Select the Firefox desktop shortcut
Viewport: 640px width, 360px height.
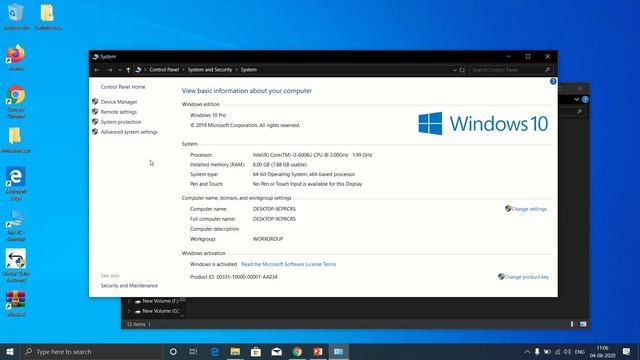click(x=16, y=58)
